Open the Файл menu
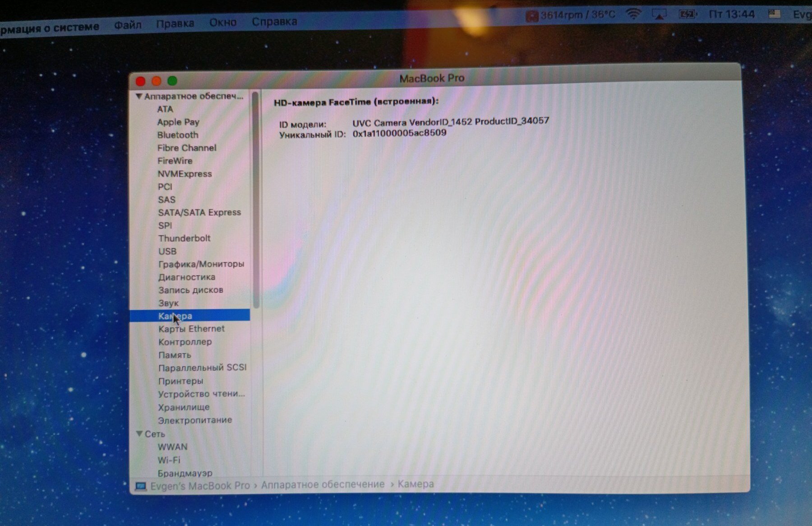 pyautogui.click(x=128, y=25)
